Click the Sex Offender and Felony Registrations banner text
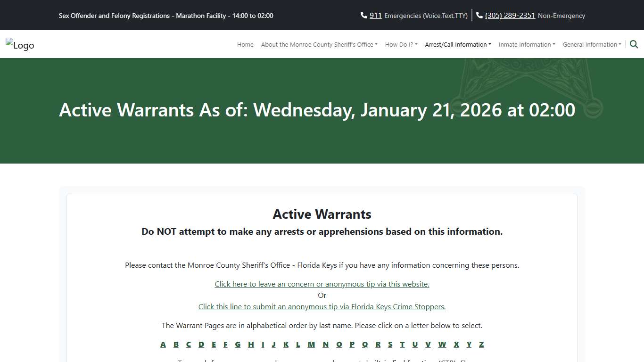 pos(166,16)
